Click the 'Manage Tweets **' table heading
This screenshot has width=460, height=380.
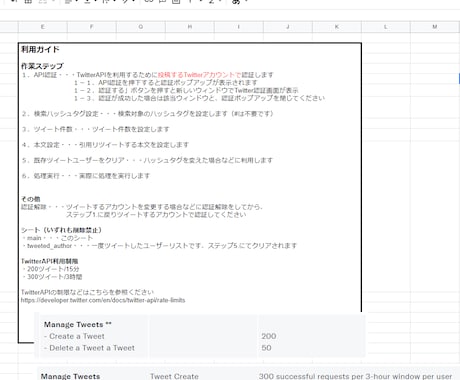(78, 324)
